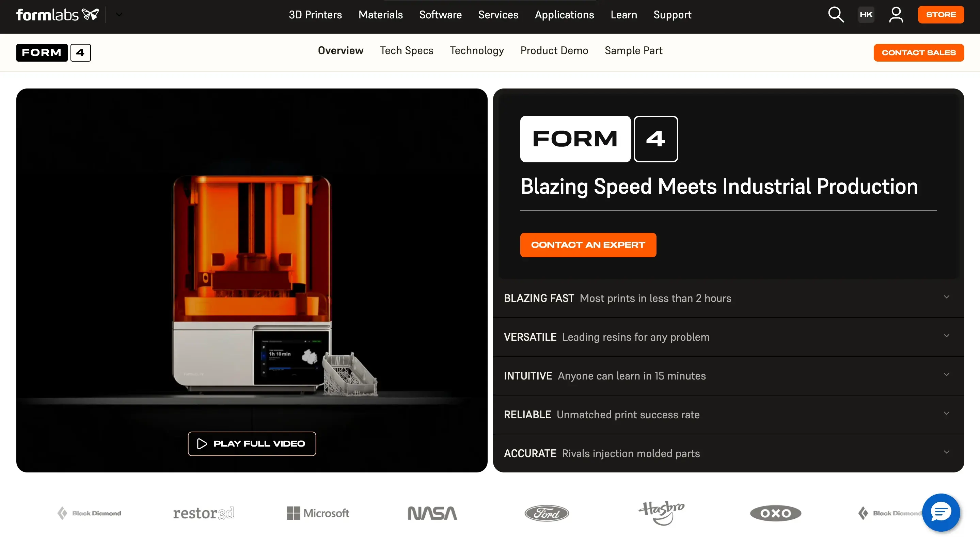Open the site search icon

[835, 14]
